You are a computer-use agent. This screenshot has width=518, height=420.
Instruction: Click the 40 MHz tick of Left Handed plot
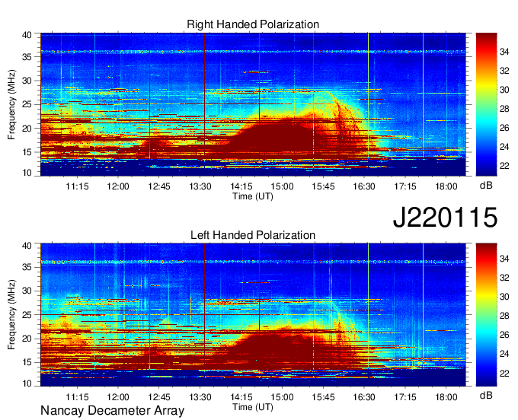(27, 245)
